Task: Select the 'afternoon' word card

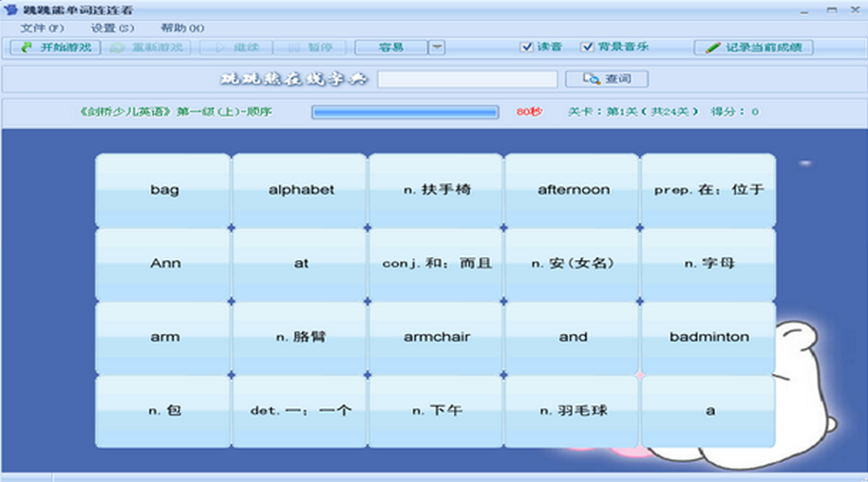Action: click(573, 191)
